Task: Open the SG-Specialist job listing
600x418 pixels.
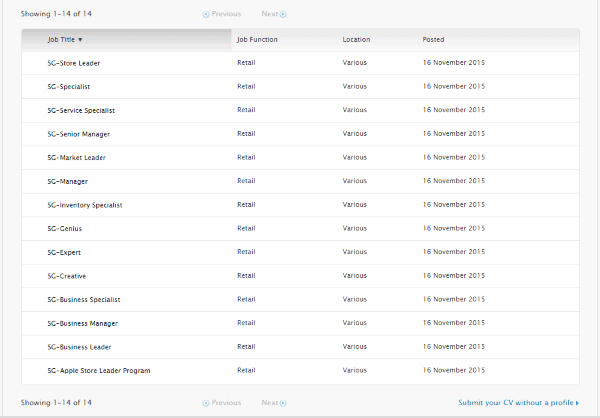Action: click(69, 87)
